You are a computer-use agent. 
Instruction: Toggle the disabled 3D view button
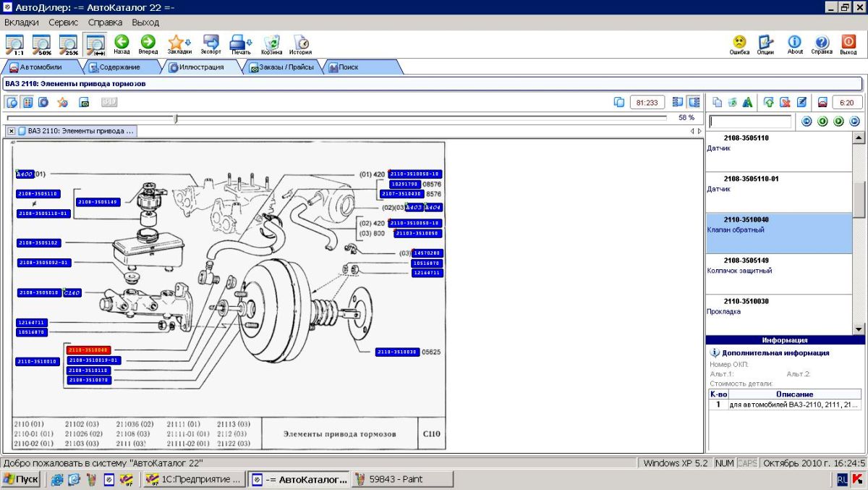[109, 102]
